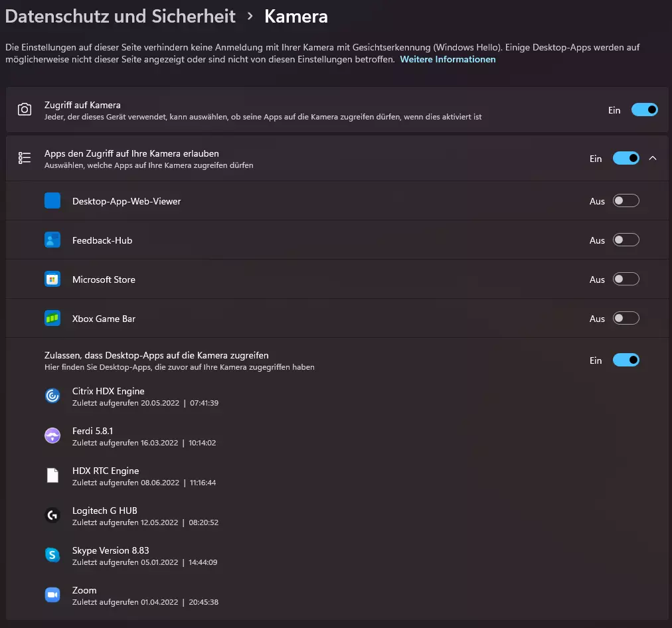Turn on Microsoft Store camera toggle
The image size is (672, 628).
tap(626, 279)
